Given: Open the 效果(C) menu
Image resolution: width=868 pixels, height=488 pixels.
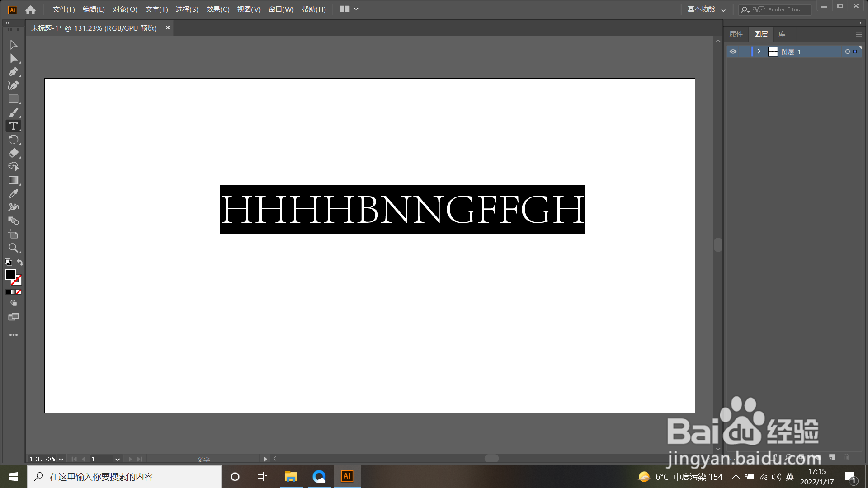Looking at the screenshot, I should [218, 9].
